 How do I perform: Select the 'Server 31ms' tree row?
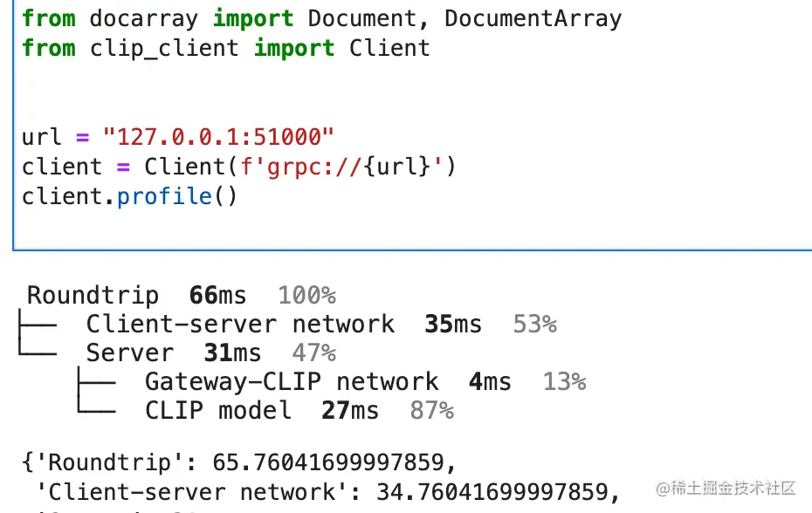[x=173, y=353]
